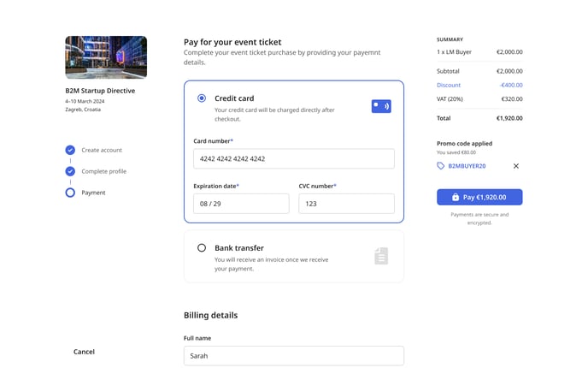Image resolution: width=588 pixels, height=368 pixels.
Task: Click the Billing details heading
Action: [211, 316]
